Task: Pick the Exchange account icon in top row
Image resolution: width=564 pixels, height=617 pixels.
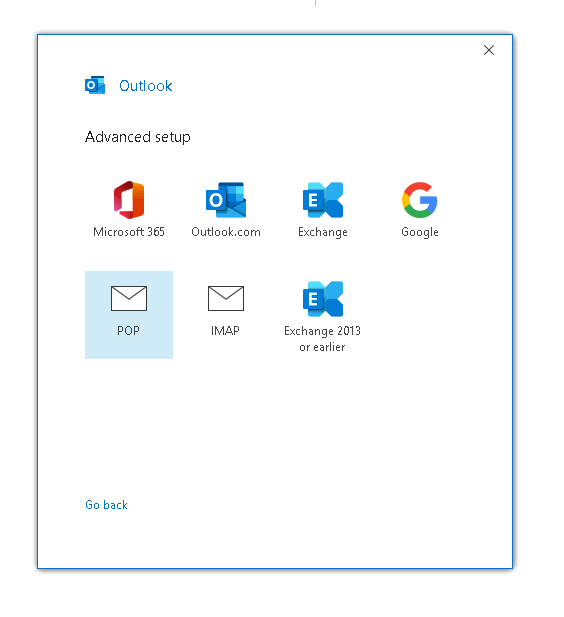Action: click(323, 200)
